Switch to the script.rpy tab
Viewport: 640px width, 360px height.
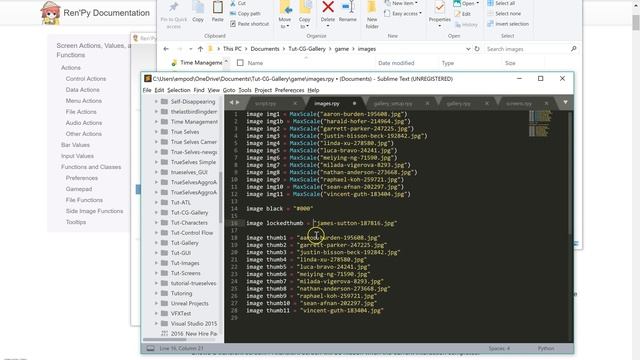pyautogui.click(x=265, y=104)
